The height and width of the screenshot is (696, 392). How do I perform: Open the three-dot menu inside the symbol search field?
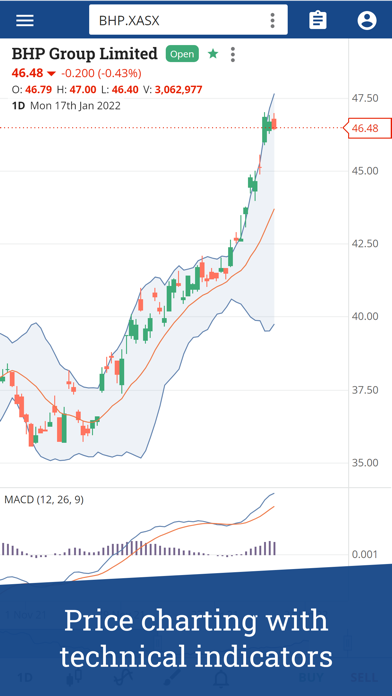coord(272,20)
